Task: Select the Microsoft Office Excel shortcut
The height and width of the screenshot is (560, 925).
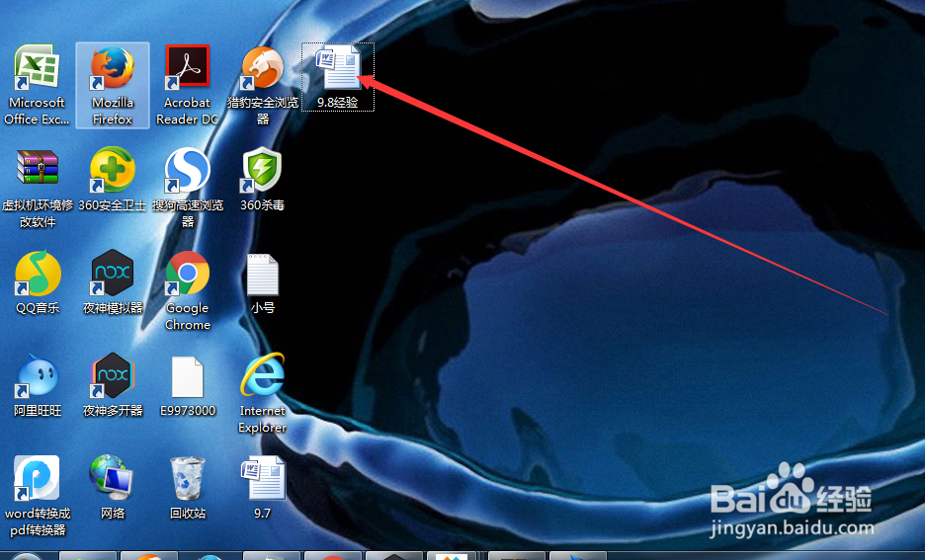Action: (37, 84)
